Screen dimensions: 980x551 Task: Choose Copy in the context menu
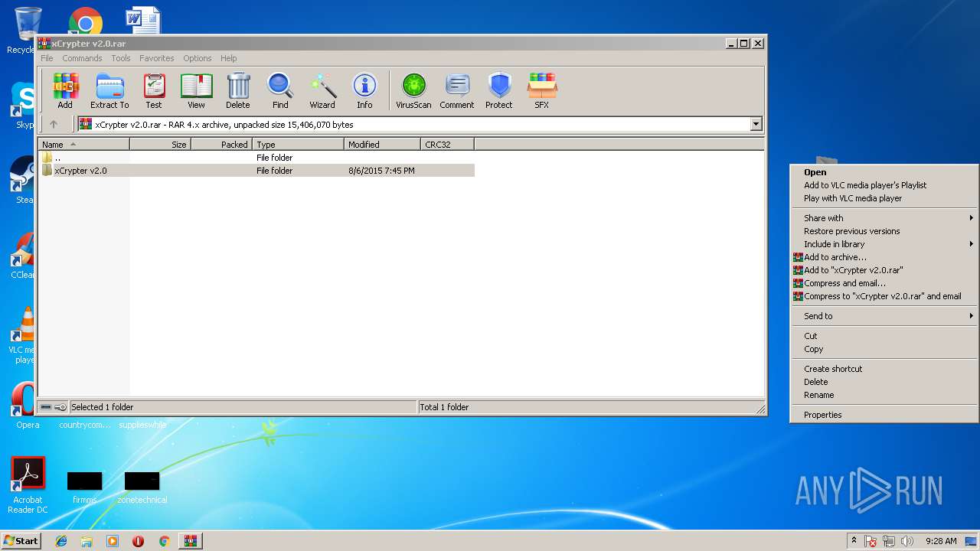(884, 349)
